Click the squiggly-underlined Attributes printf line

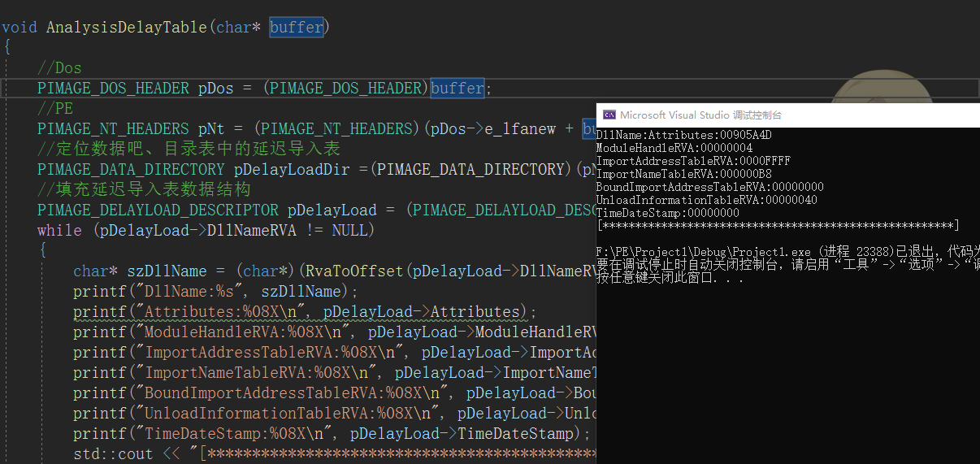pos(305,311)
